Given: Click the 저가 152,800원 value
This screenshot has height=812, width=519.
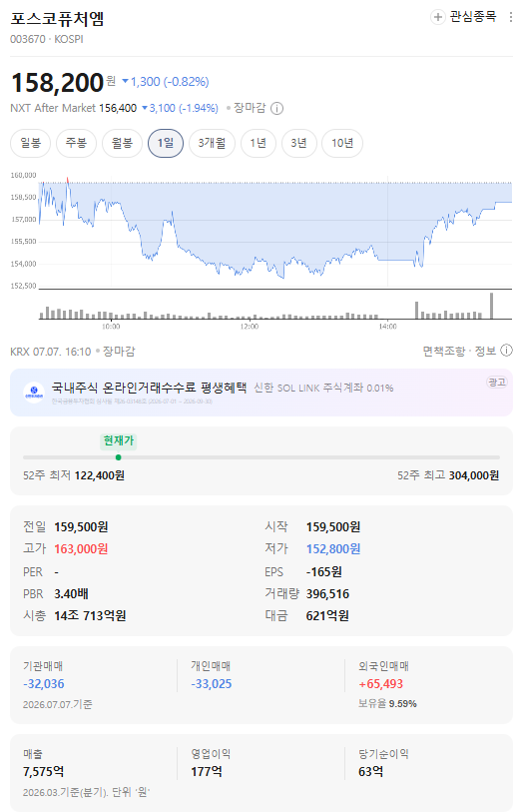Looking at the screenshot, I should tap(333, 549).
